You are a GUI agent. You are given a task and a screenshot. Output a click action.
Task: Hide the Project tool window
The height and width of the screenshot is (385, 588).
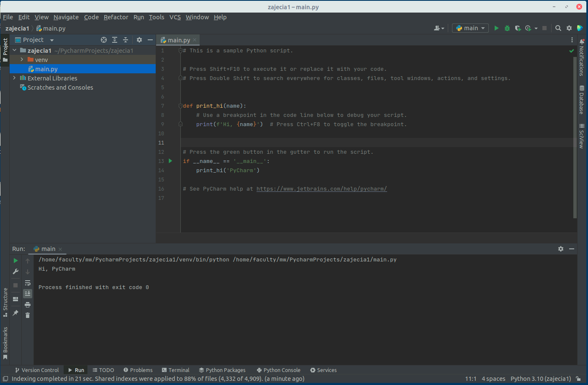click(150, 40)
